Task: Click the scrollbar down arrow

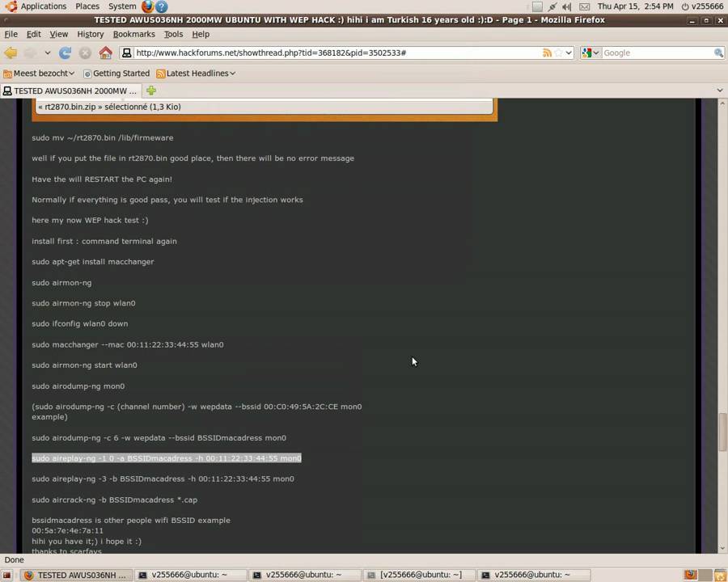Action: (722, 549)
